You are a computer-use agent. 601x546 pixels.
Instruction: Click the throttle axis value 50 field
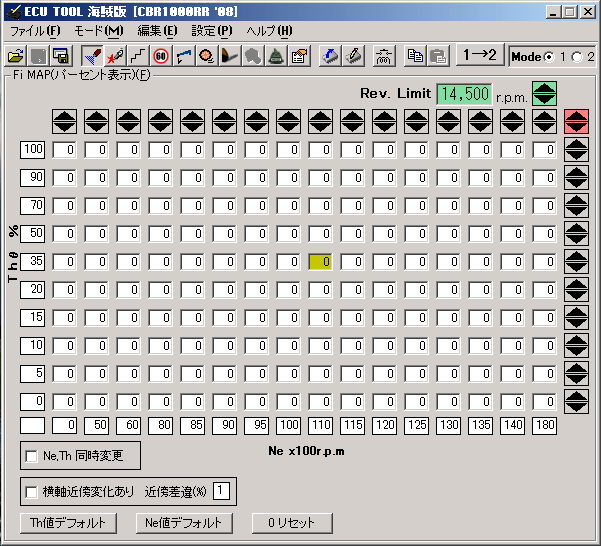(x=33, y=233)
